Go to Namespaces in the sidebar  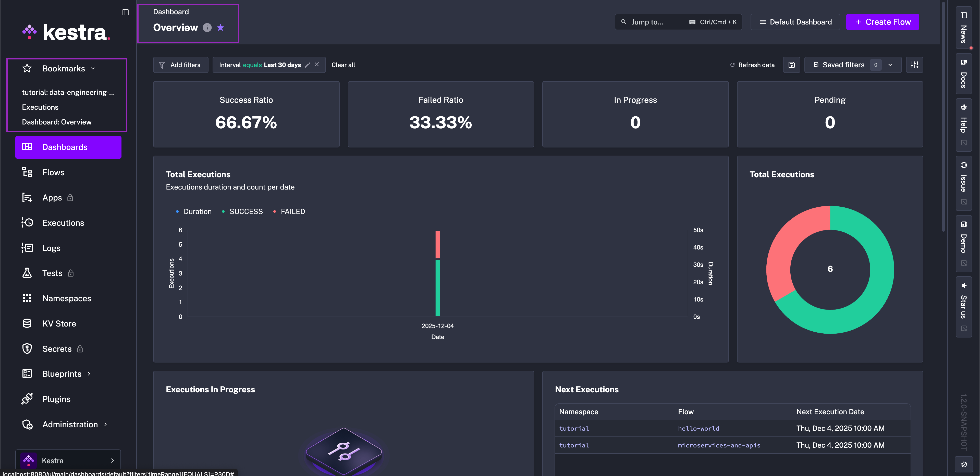click(67, 298)
